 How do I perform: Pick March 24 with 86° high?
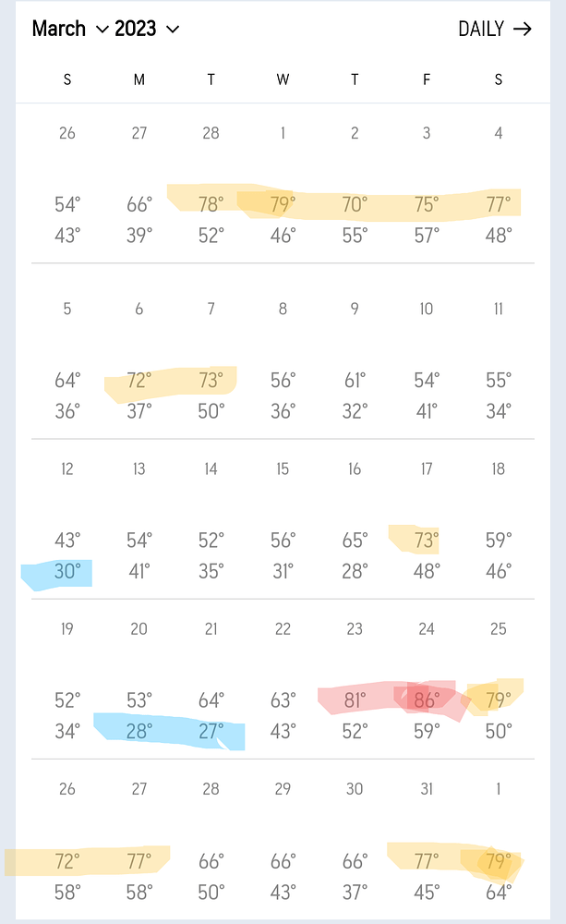[x=427, y=682]
